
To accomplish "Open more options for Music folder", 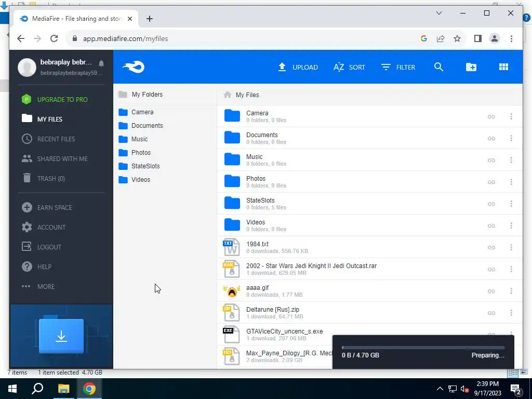I will pyautogui.click(x=511, y=160).
